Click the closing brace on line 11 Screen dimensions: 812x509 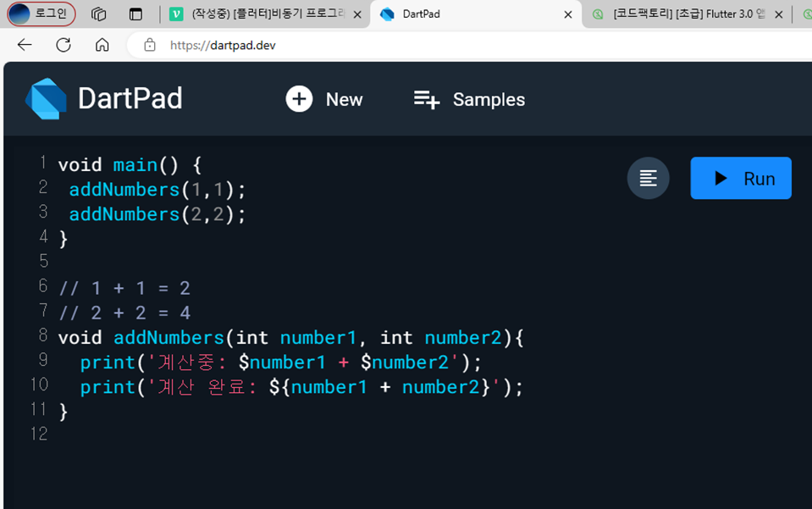[64, 412]
